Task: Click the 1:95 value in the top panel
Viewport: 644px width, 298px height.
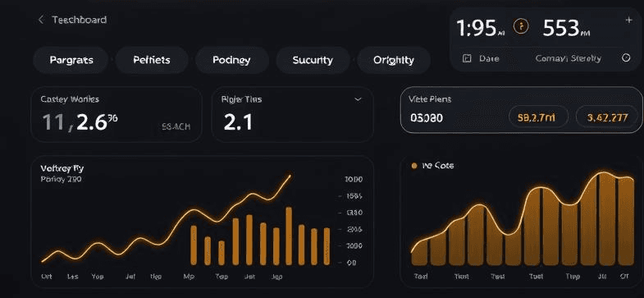Action: click(x=480, y=29)
